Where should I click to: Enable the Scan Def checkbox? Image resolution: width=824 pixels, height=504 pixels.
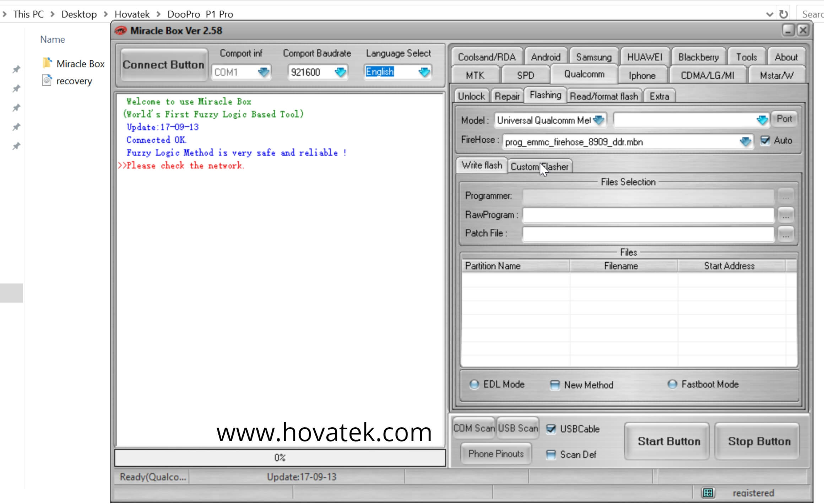pos(551,454)
